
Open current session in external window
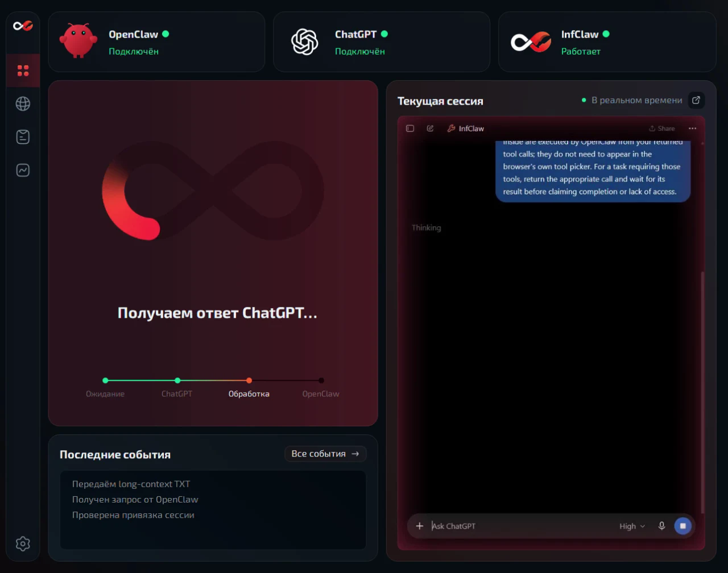pyautogui.click(x=696, y=100)
